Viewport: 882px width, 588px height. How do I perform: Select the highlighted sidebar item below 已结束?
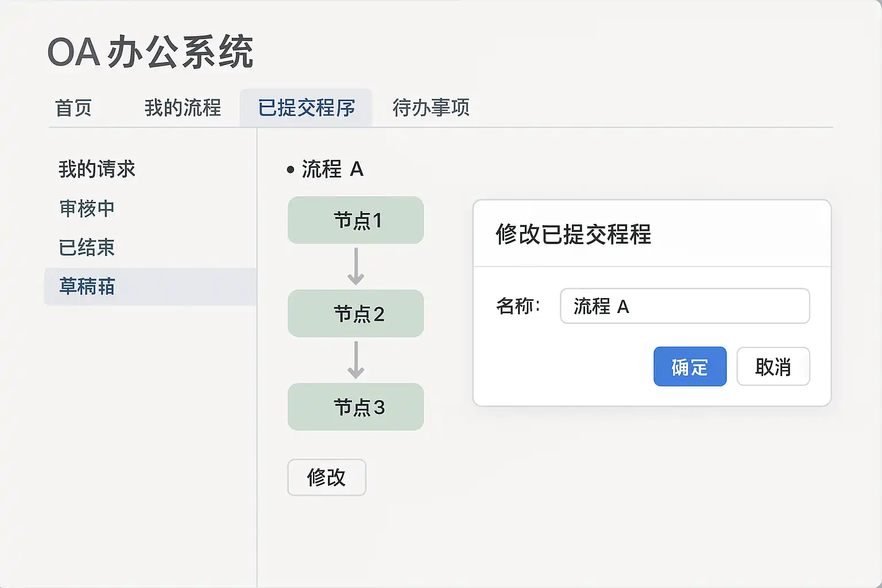(x=87, y=287)
